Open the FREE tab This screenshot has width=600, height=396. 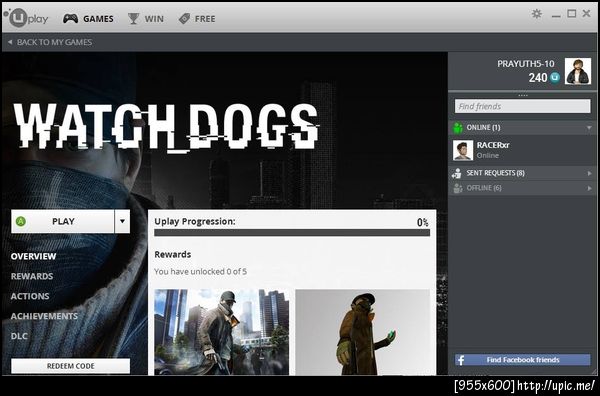coord(197,18)
